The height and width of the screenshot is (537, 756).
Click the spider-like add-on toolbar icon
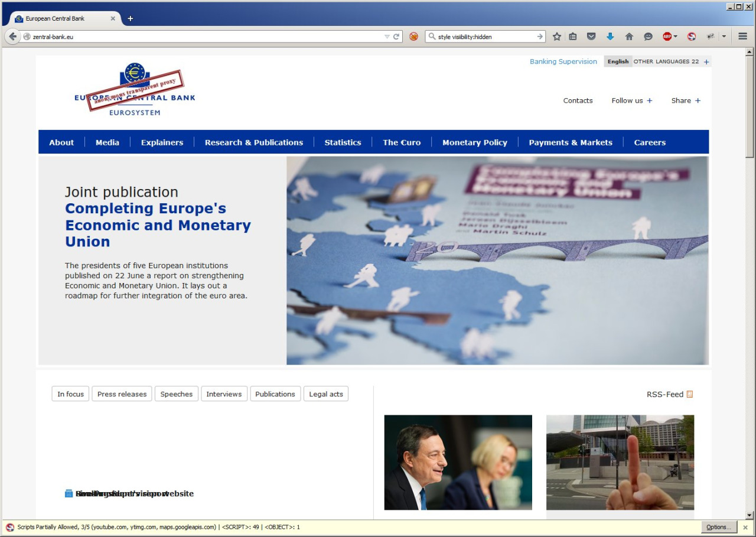[x=711, y=37]
